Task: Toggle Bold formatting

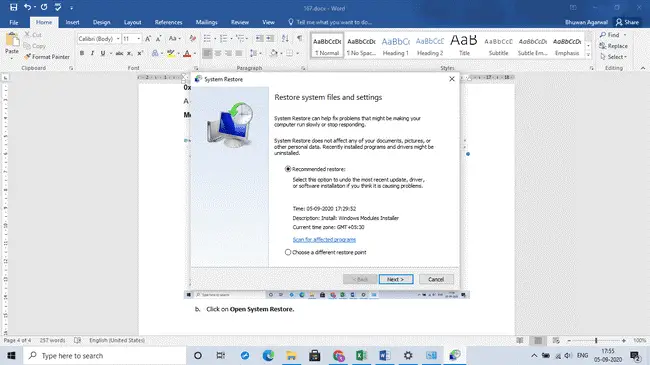Action: point(82,53)
